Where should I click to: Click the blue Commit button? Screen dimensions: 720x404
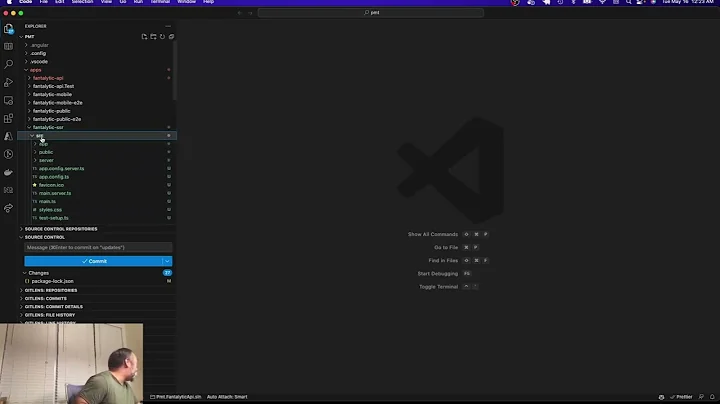coord(93,261)
